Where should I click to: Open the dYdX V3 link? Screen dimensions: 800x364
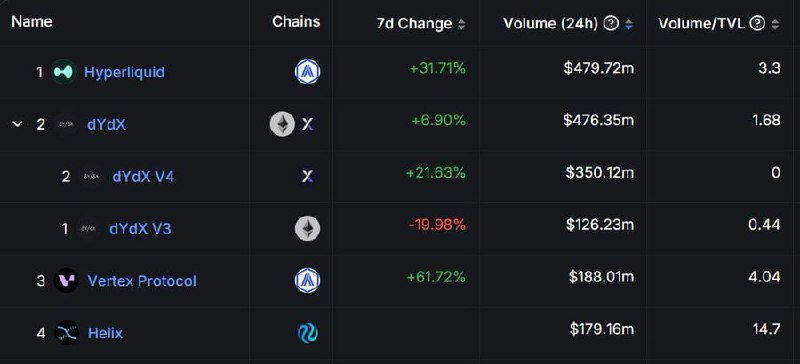tap(140, 229)
